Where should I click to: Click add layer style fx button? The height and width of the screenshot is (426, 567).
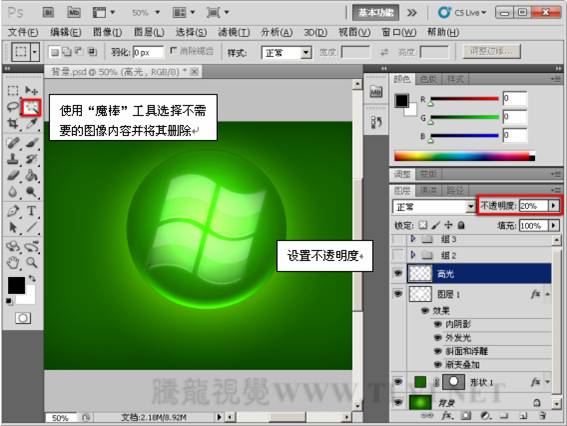click(446, 416)
